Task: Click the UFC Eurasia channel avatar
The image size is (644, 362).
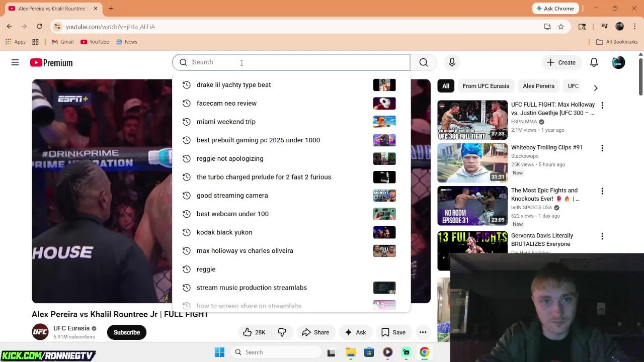Action: click(40, 332)
